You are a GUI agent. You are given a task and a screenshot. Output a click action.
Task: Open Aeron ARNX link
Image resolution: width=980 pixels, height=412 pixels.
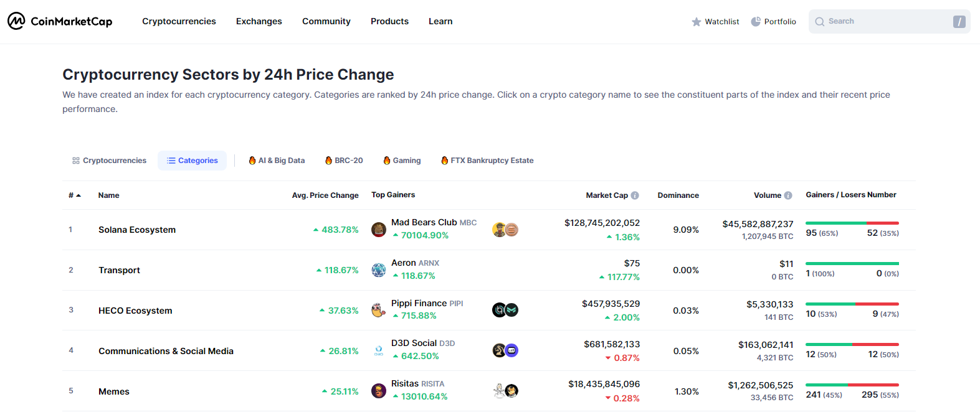click(x=415, y=263)
